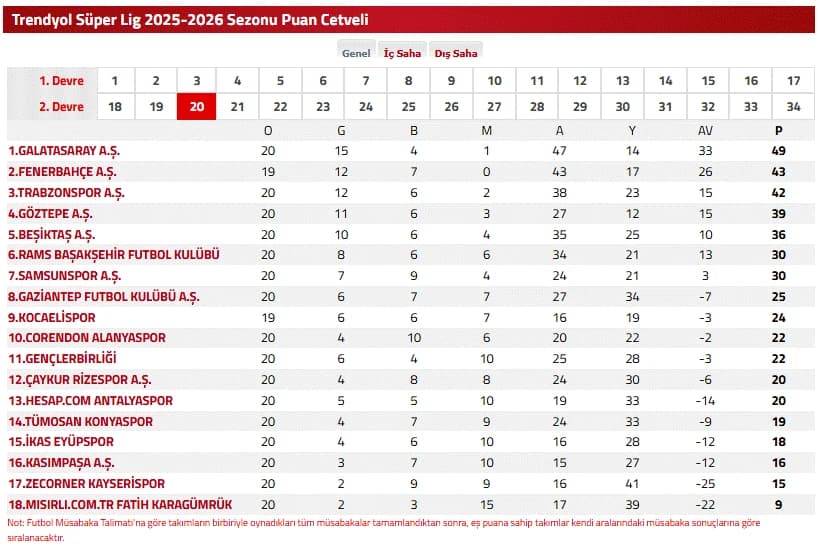This screenshot has width=820, height=551.
Task: Open Galatasaray A.Ş. team link
Action: tap(64, 151)
